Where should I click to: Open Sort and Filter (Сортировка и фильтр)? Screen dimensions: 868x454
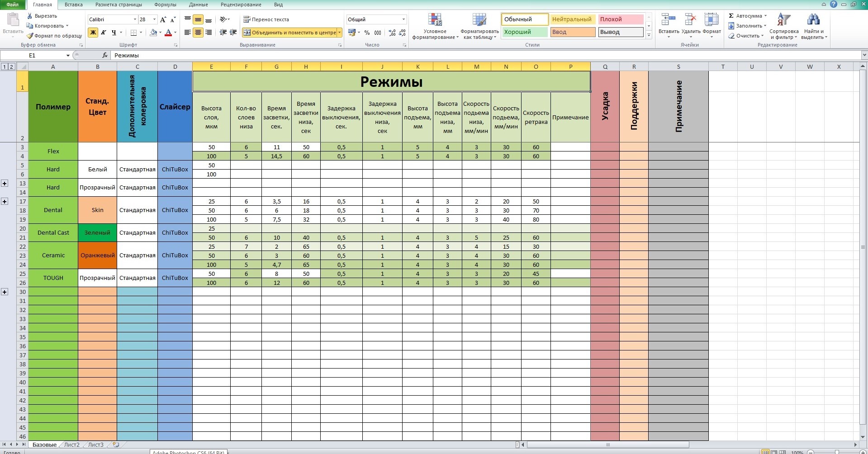click(x=784, y=26)
